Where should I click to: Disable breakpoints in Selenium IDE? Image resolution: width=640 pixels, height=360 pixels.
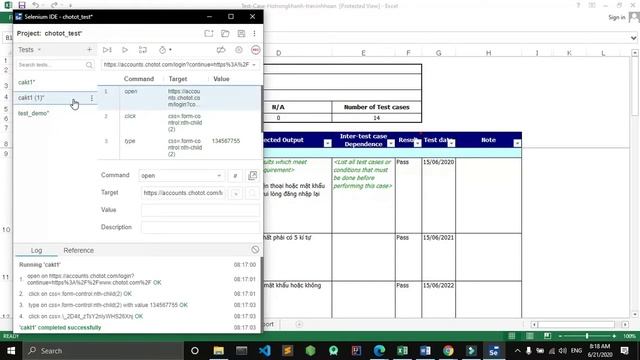point(221,50)
